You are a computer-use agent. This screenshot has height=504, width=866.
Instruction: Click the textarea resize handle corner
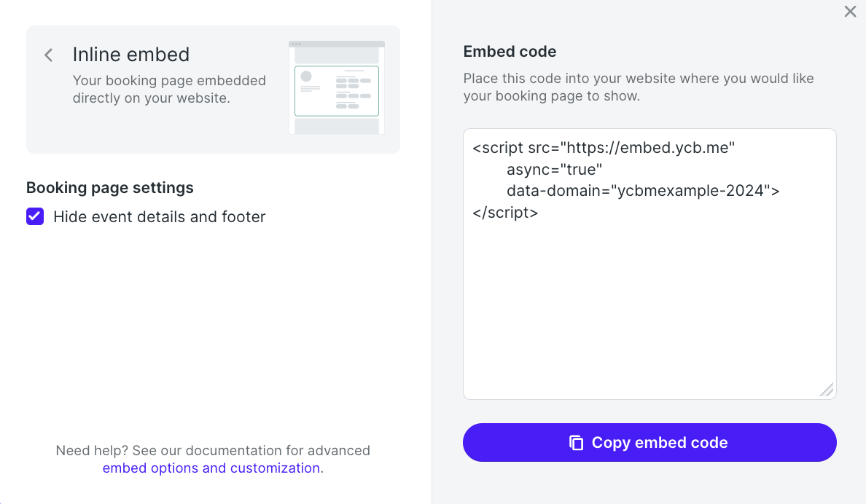pyautogui.click(x=826, y=389)
